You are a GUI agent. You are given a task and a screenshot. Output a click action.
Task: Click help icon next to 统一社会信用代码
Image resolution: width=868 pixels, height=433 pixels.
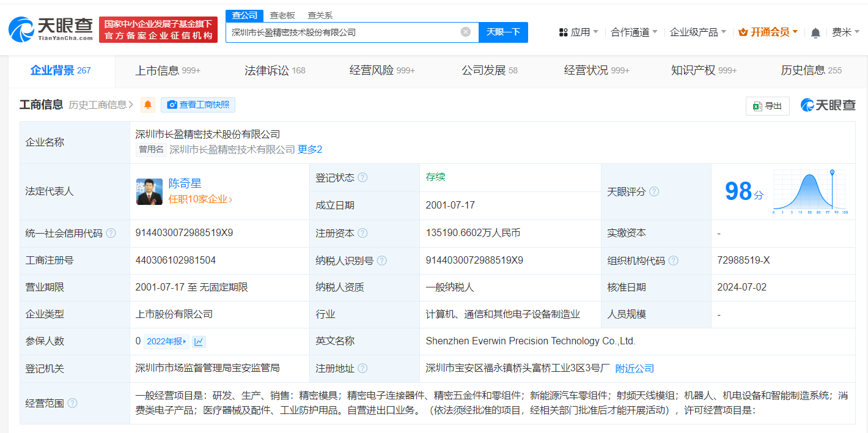[x=111, y=234]
